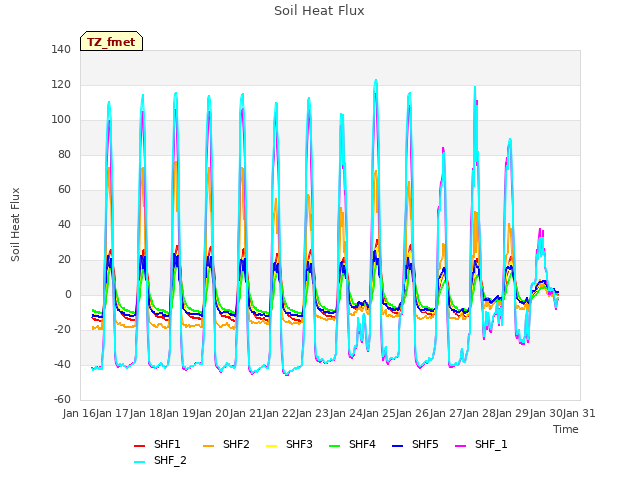Screen dimensions: 640x480
Task: Toggle the SHF_1 legend entry
Action: tap(481, 444)
